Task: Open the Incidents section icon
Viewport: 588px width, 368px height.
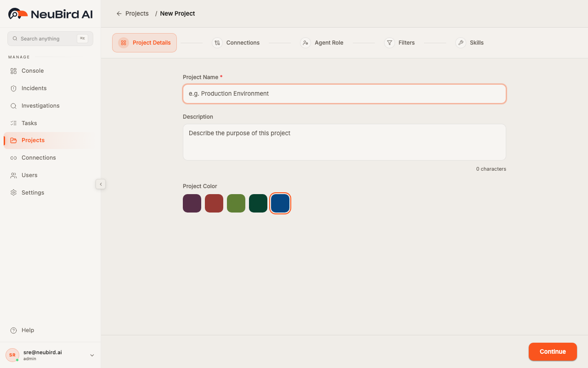Action: 13,88
